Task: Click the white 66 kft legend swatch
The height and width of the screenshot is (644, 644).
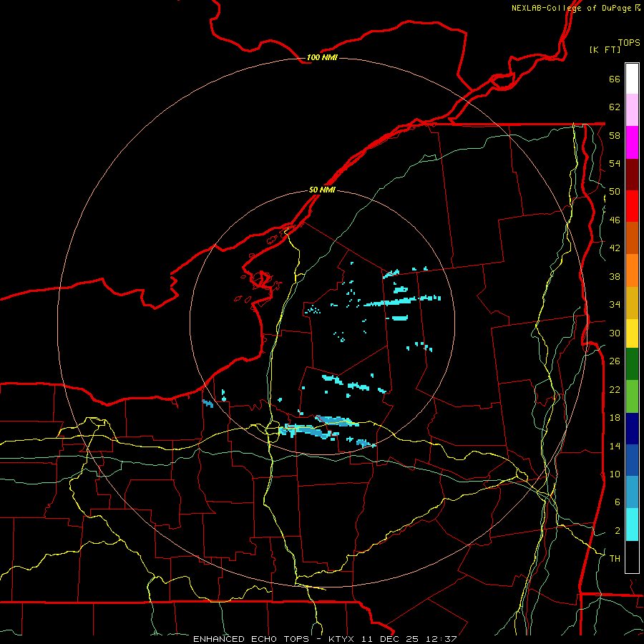Action: pyautogui.click(x=632, y=79)
